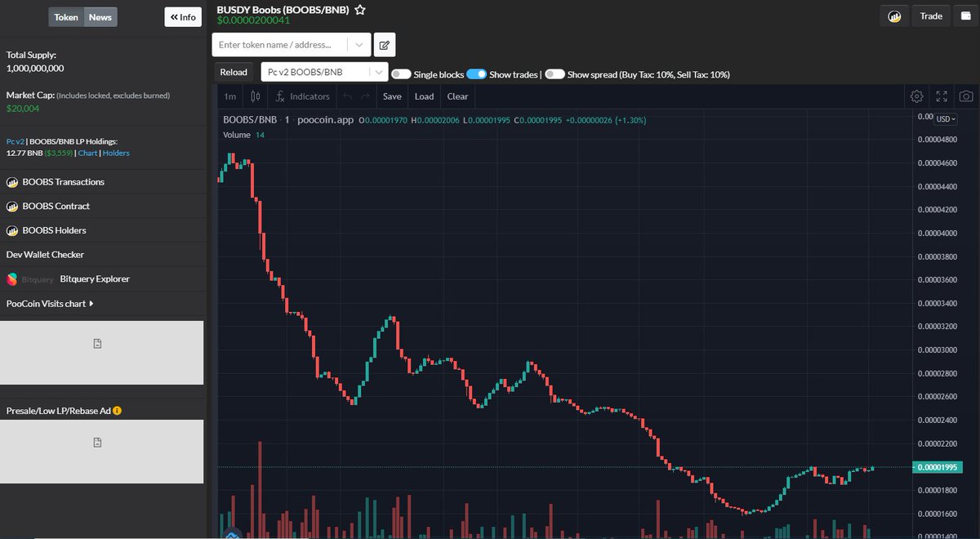Redo the last chart action
The image size is (980, 539).
tap(366, 96)
